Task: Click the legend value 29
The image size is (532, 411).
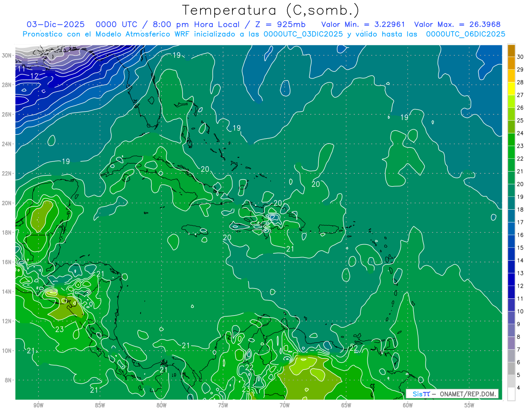Action: (x=520, y=70)
